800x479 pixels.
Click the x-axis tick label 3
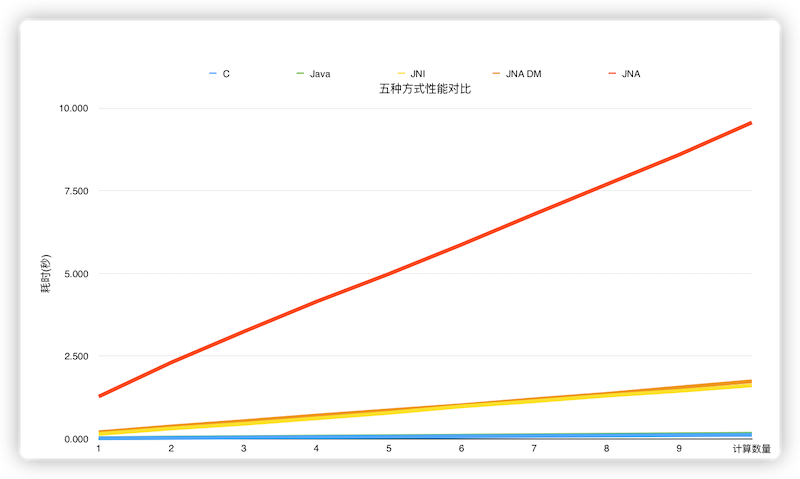tap(243, 448)
